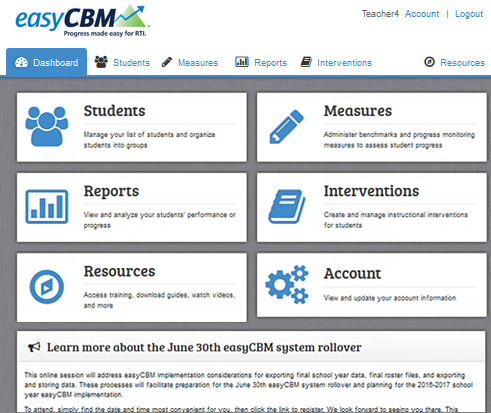Image resolution: width=491 pixels, height=413 pixels.
Task: Click the large Students people icon tile
Action: click(x=47, y=126)
